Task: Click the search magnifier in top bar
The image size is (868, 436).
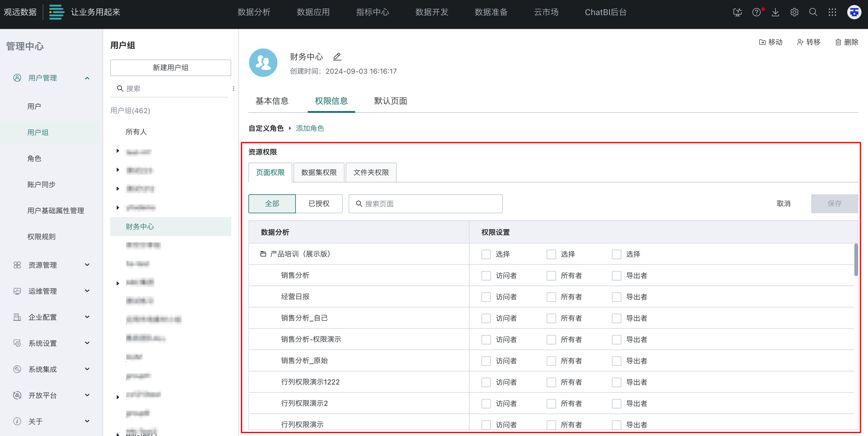Action: tap(813, 12)
